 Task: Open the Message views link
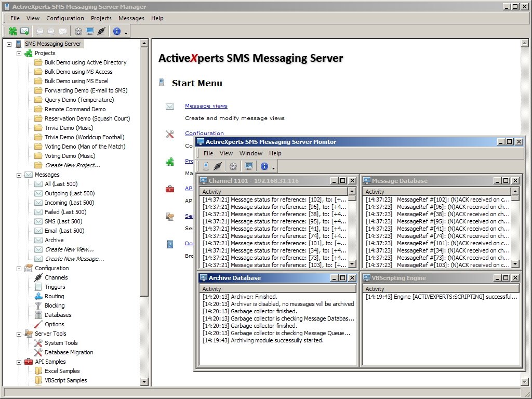(206, 106)
